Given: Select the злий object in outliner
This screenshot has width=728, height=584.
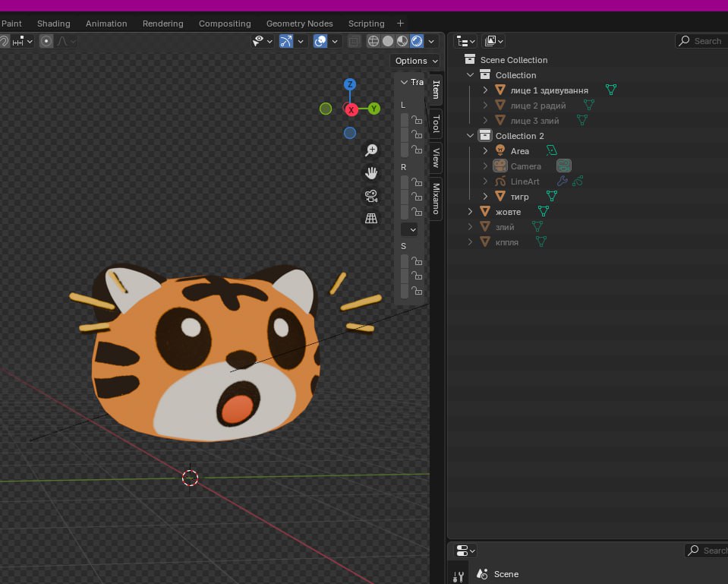Looking at the screenshot, I should (x=505, y=227).
